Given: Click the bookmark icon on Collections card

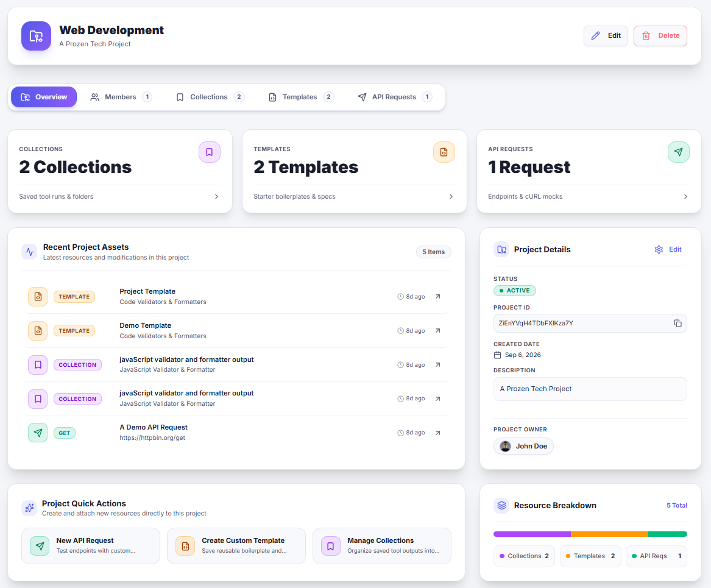Looking at the screenshot, I should tap(210, 152).
